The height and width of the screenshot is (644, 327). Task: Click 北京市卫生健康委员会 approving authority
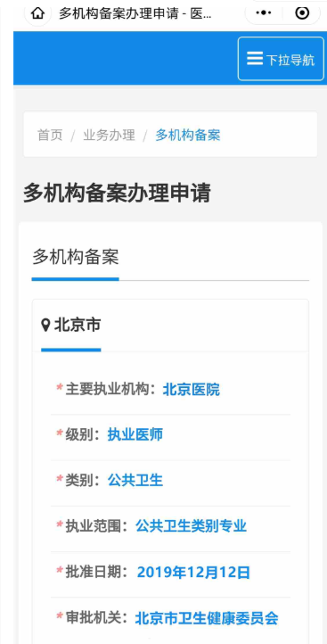[x=207, y=618]
